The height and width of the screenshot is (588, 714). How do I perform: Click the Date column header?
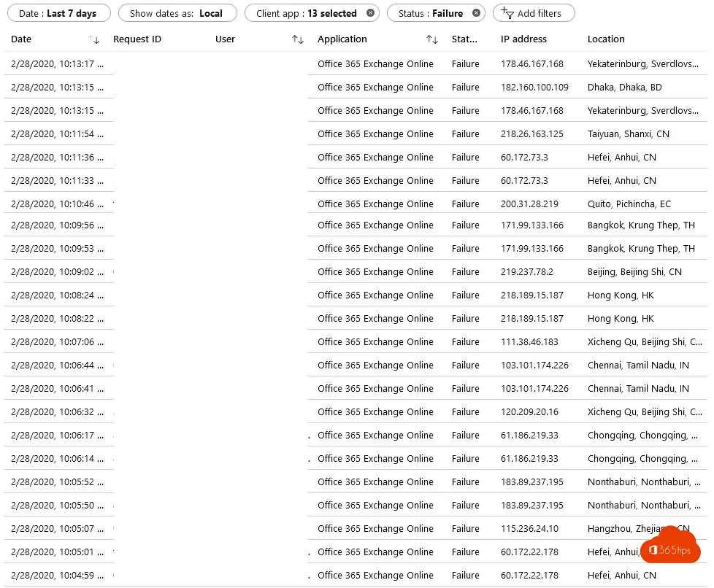[x=21, y=39]
